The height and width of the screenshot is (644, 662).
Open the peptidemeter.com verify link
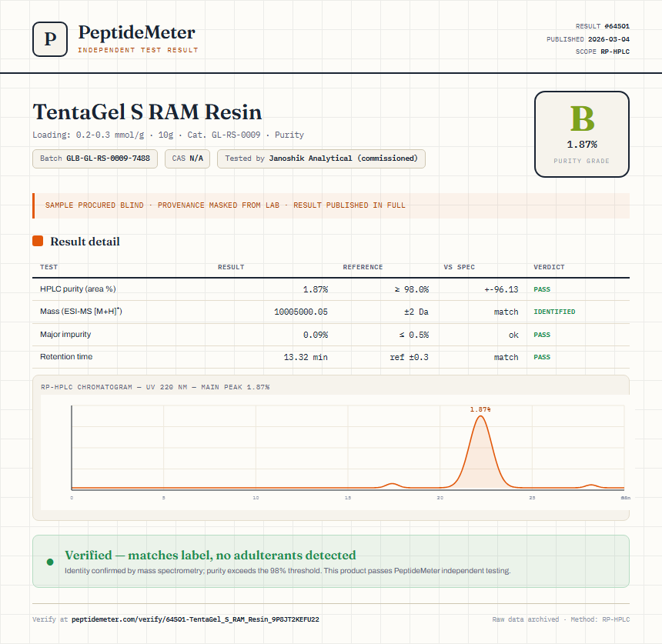pos(195,619)
